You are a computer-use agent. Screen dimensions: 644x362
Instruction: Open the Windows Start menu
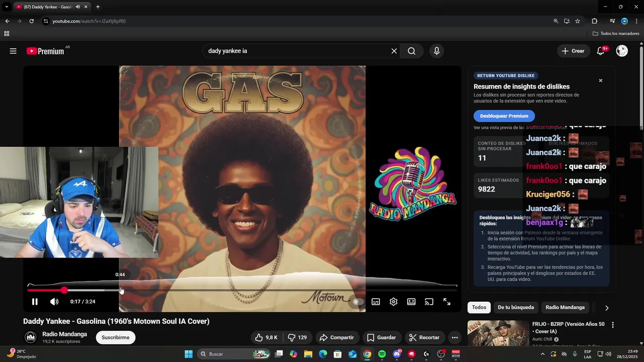(189, 354)
